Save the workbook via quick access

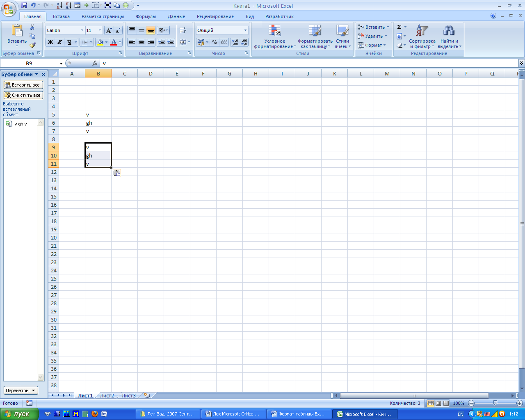[24, 5]
